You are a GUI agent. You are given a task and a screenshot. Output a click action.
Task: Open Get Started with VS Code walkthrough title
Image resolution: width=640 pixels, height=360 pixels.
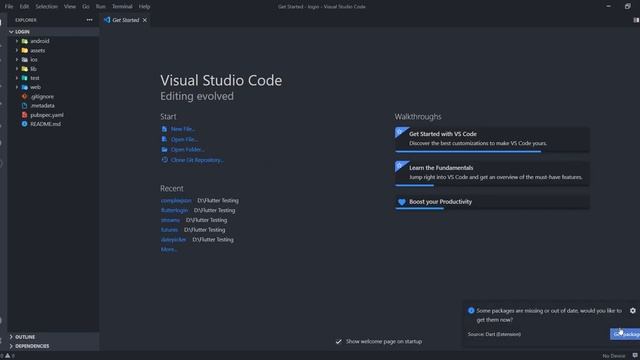click(x=442, y=134)
